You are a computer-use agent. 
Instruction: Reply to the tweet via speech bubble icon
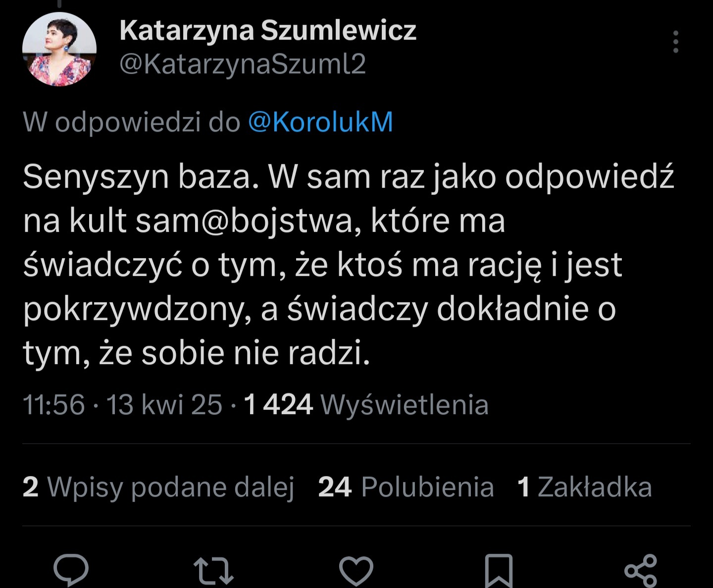tap(71, 570)
